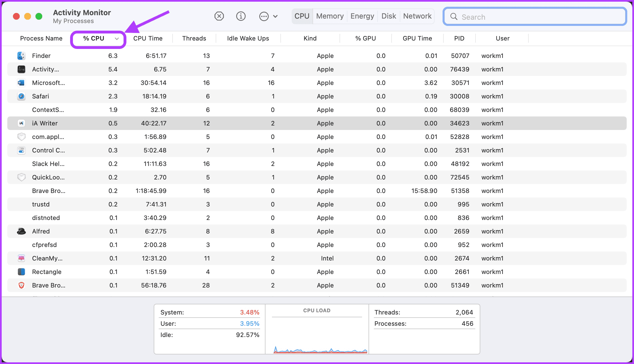Sort by Idle Wake Ups column

click(248, 39)
